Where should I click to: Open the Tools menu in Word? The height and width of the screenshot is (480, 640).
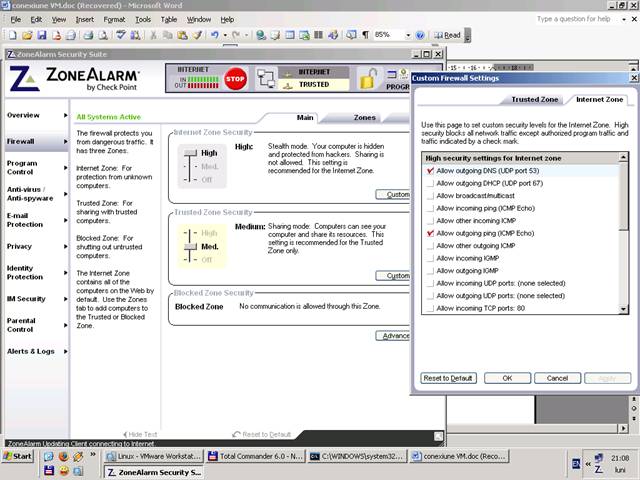coord(143,20)
